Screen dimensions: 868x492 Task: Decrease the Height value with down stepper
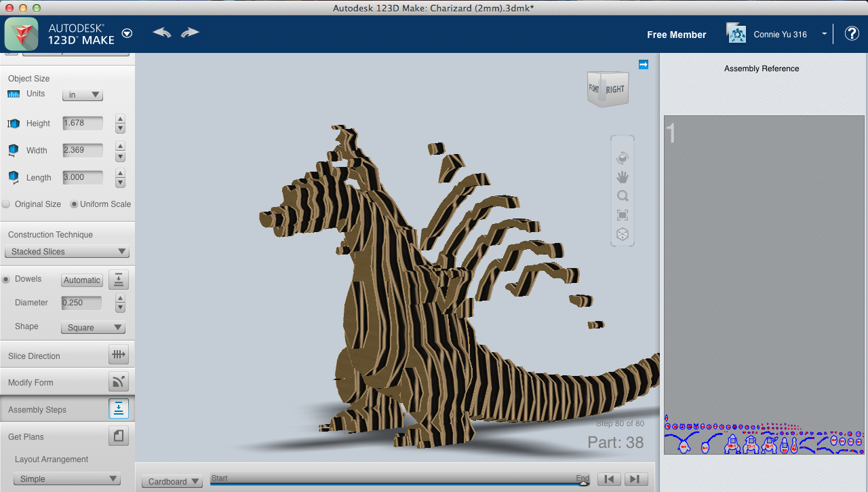click(x=120, y=129)
